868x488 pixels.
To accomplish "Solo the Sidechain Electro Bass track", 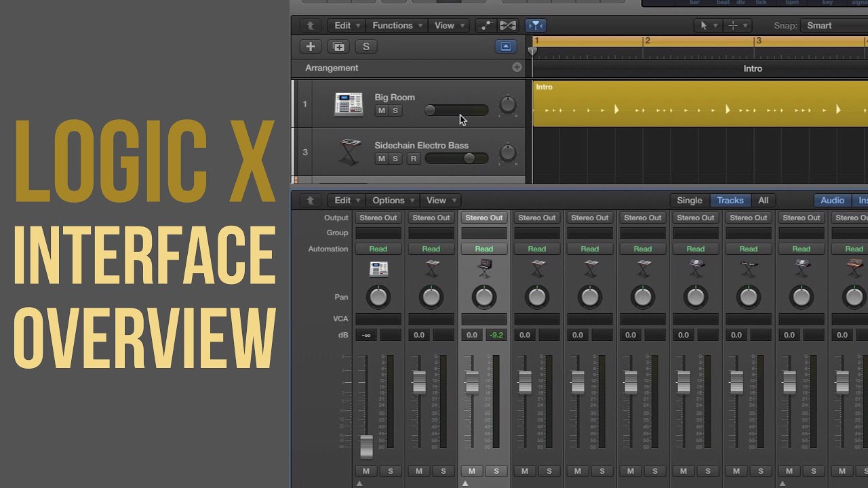I will [x=395, y=159].
